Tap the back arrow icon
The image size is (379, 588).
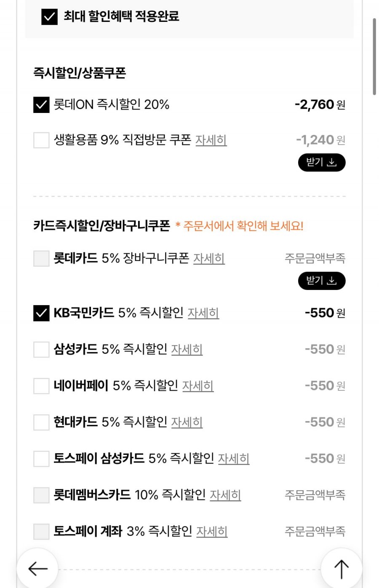pos(37,569)
